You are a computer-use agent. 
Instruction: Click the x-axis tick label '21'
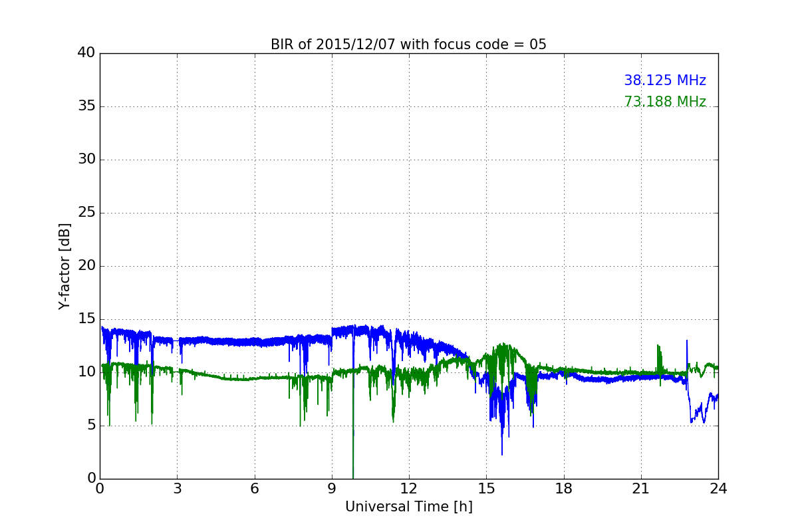coord(641,489)
